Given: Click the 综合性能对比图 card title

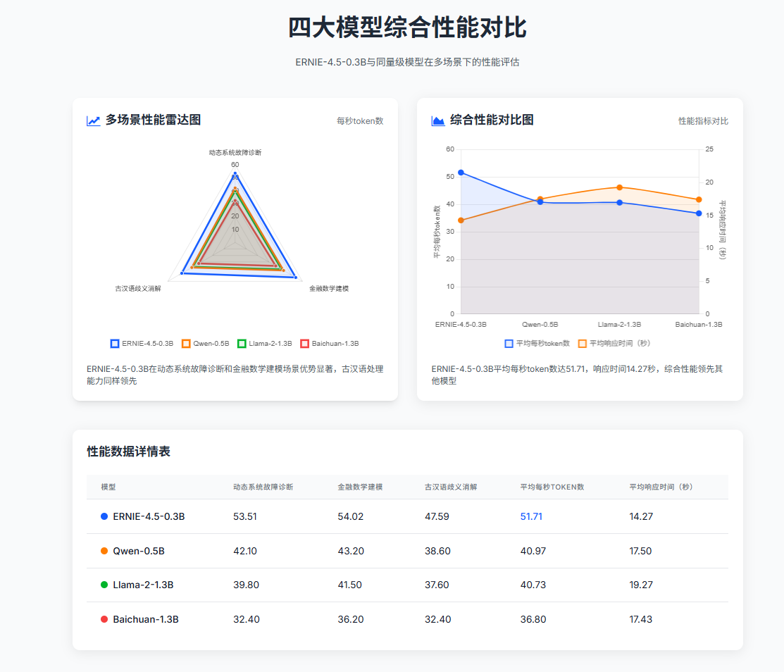Looking at the screenshot, I should [x=492, y=120].
